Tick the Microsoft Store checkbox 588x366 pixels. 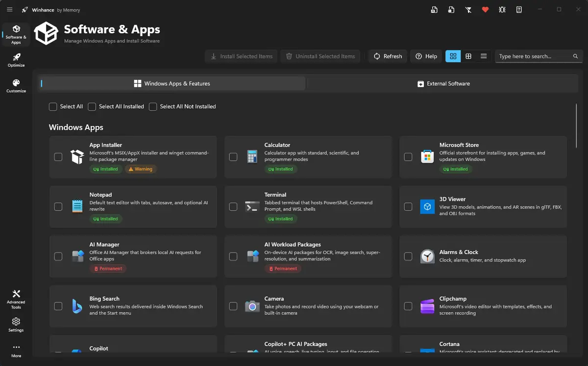[x=408, y=157]
